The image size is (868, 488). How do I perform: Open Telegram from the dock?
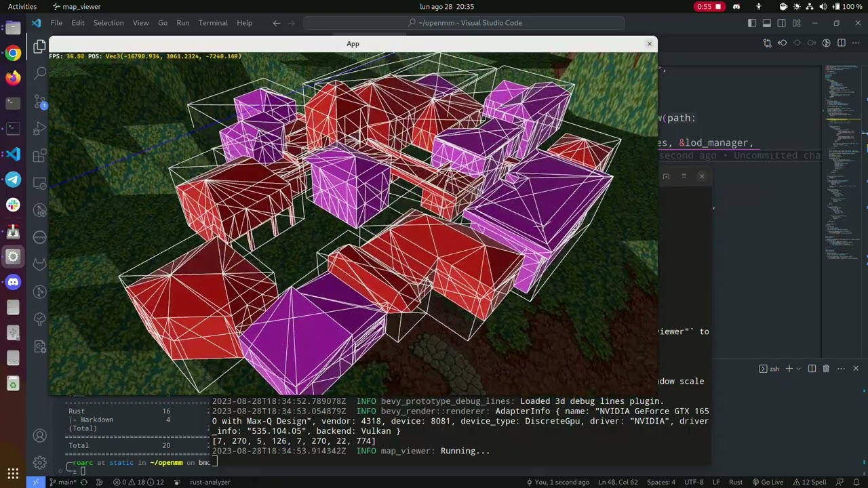coord(13,180)
